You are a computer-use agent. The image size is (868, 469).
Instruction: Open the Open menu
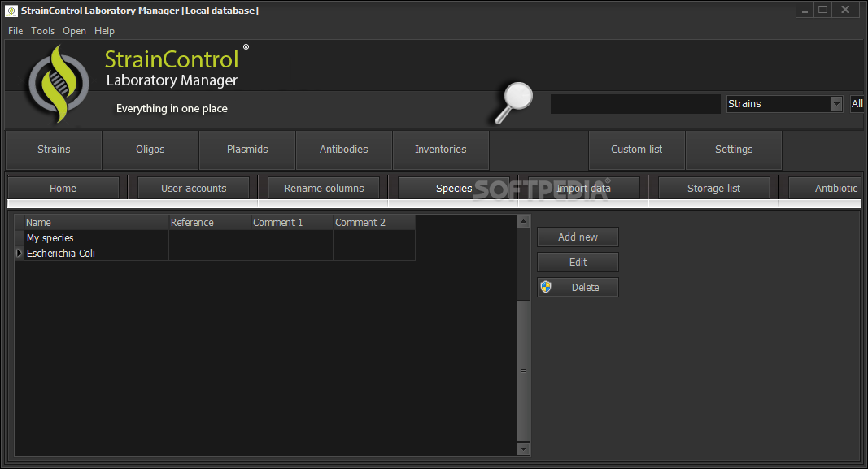click(x=74, y=31)
